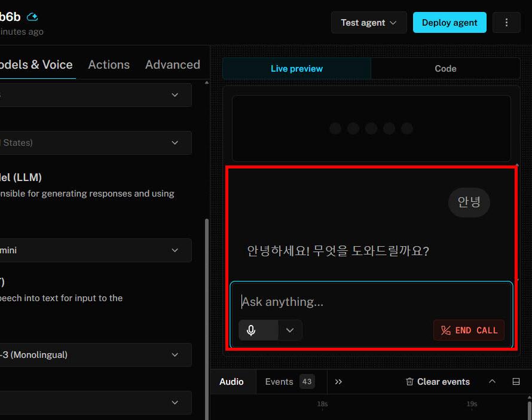
Task: Click the END CALL button
Action: click(x=469, y=330)
